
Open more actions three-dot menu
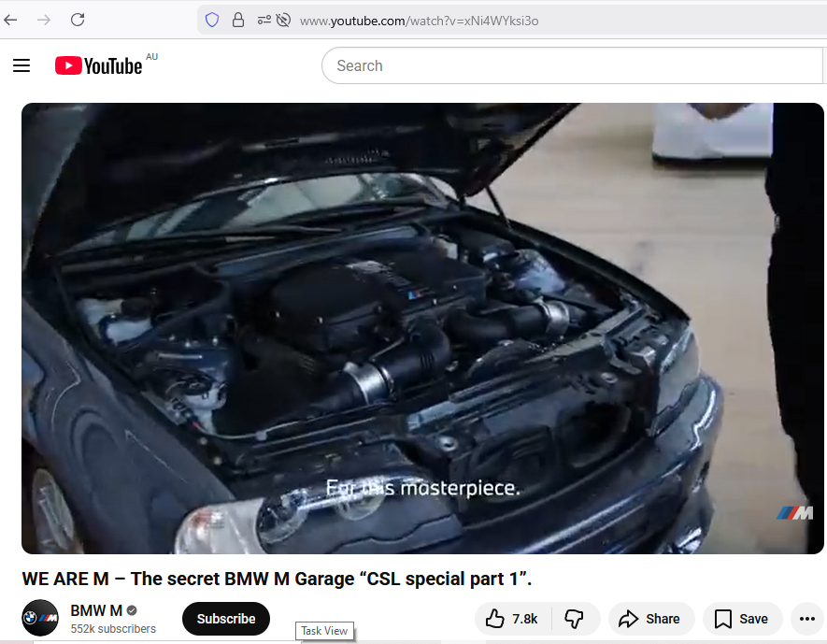coord(807,619)
